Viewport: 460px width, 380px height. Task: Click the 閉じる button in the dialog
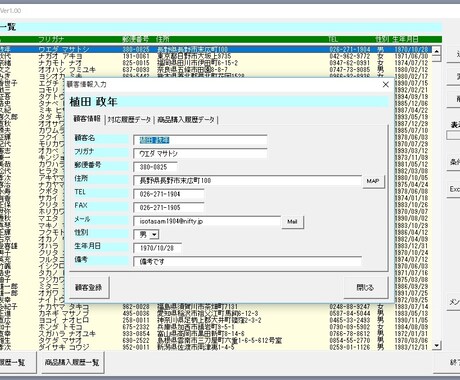click(x=365, y=287)
